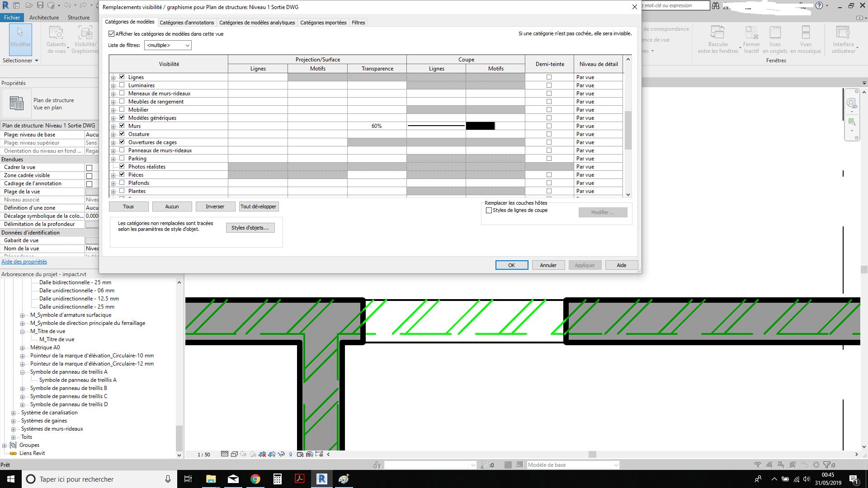Enable visibility checkbox for Luminaires
868x488 pixels.
pos(122,85)
